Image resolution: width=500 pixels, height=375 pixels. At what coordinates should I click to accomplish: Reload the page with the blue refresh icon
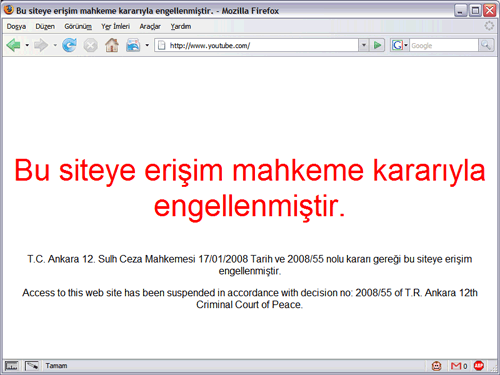(x=69, y=45)
